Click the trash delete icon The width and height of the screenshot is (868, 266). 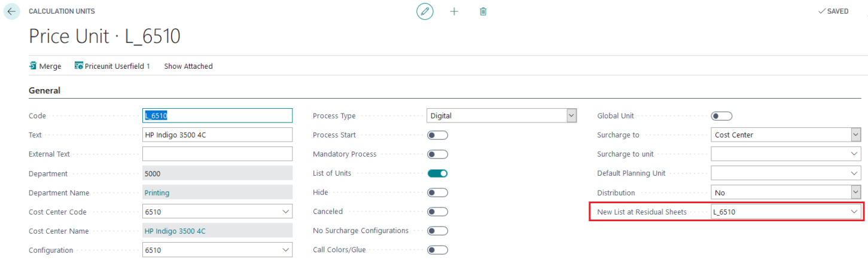coord(483,11)
